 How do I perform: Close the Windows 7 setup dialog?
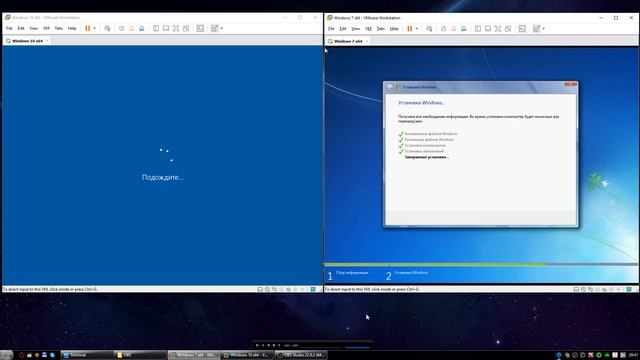(571, 84)
